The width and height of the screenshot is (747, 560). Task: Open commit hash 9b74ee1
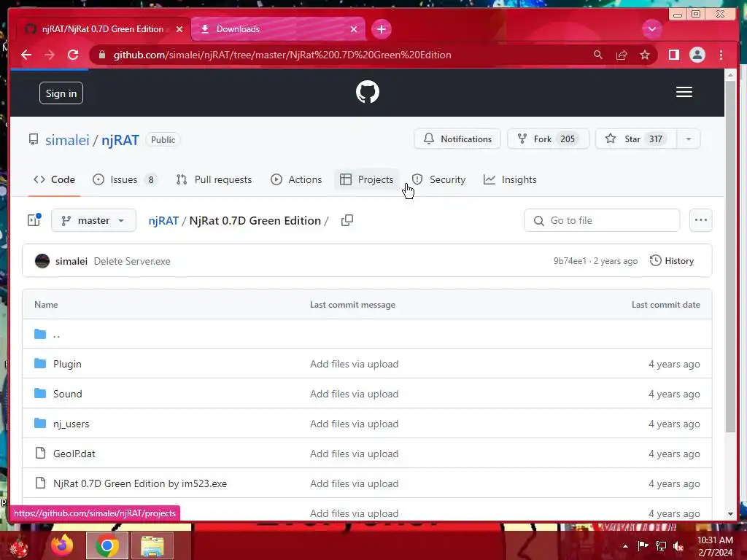(x=570, y=261)
